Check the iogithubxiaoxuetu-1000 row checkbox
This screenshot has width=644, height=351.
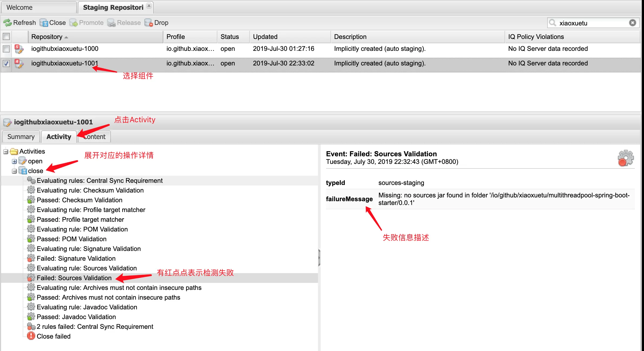tap(6, 49)
